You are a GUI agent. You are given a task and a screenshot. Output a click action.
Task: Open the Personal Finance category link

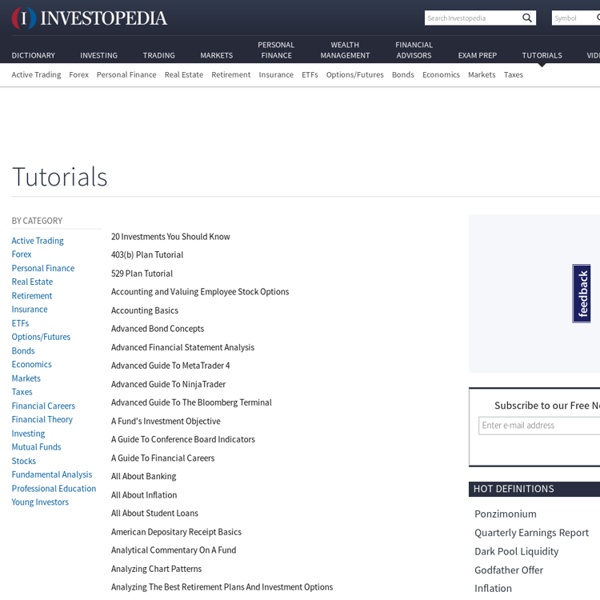43,268
